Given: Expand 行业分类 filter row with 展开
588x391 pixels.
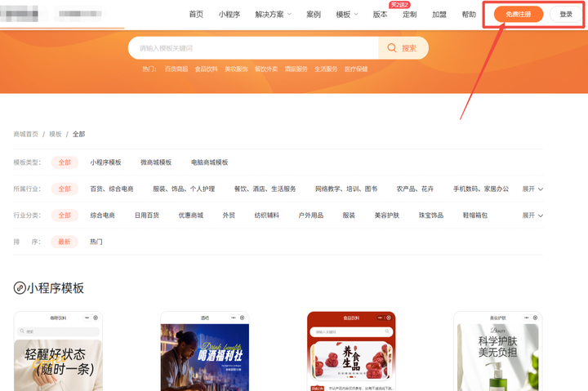Looking at the screenshot, I should tap(532, 215).
